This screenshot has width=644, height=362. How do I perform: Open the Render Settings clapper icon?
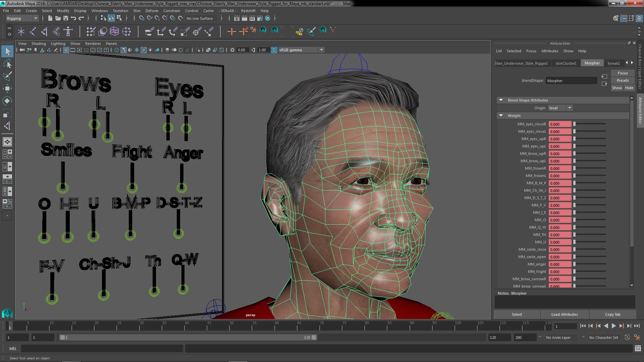point(260,18)
